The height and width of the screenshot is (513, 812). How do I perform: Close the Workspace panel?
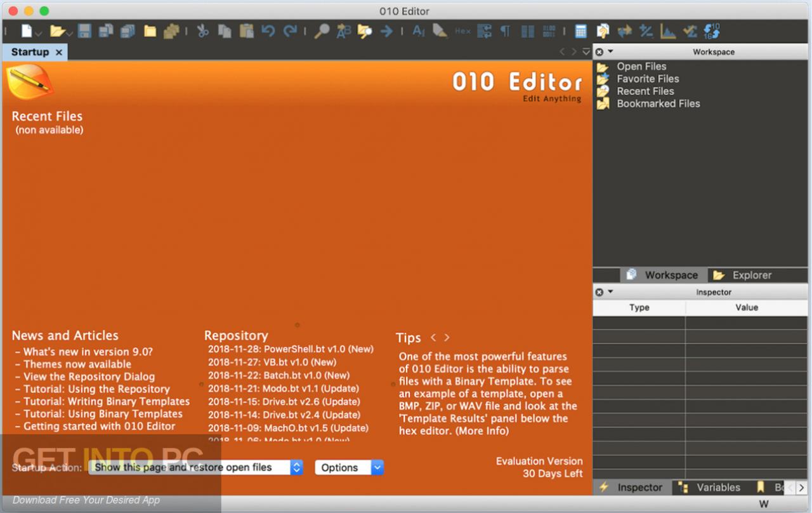[x=599, y=52]
